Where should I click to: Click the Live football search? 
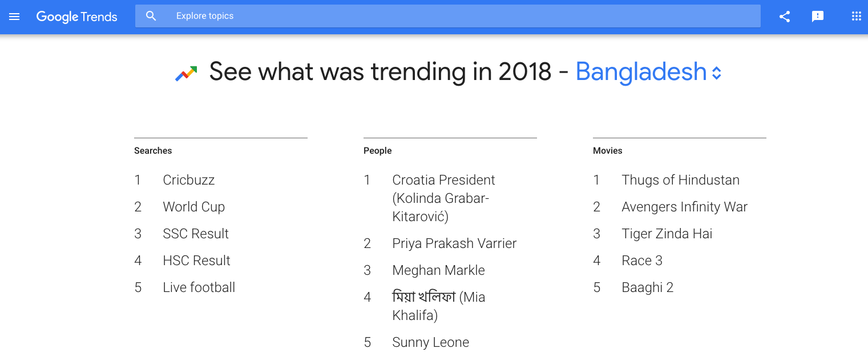pyautogui.click(x=199, y=287)
